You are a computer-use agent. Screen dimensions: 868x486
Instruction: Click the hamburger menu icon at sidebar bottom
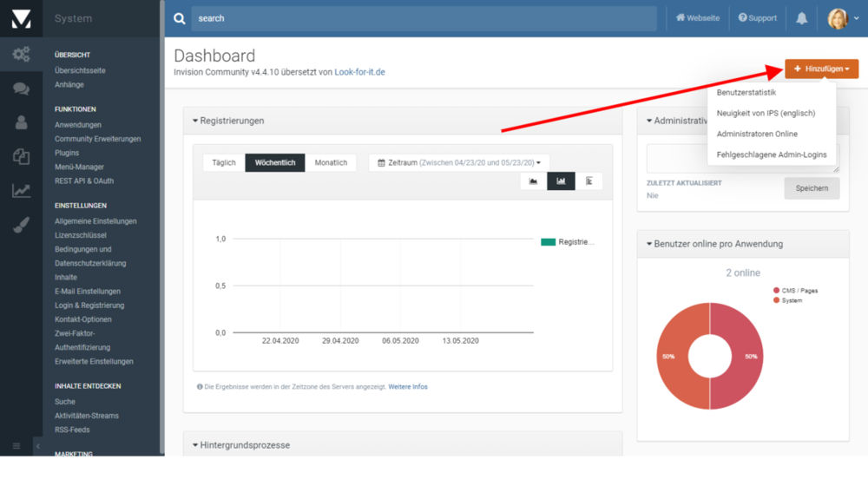point(16,446)
